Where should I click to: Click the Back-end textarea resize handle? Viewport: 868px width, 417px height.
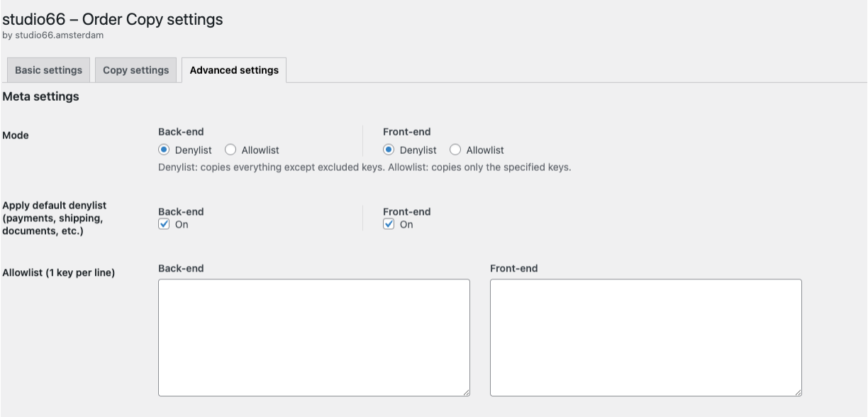466,392
